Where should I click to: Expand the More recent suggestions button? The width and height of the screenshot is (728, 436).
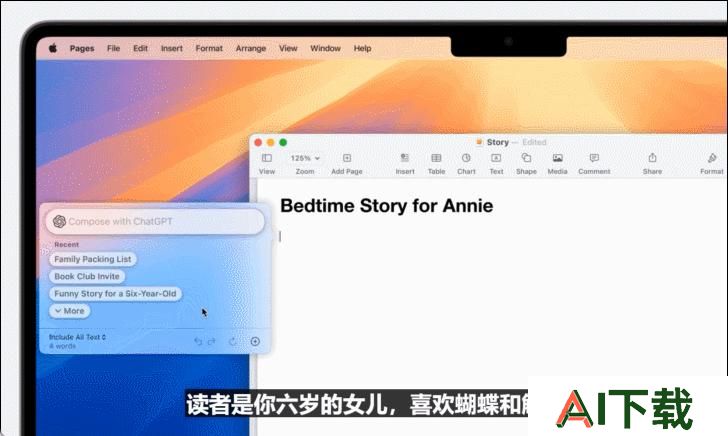pyautogui.click(x=70, y=311)
